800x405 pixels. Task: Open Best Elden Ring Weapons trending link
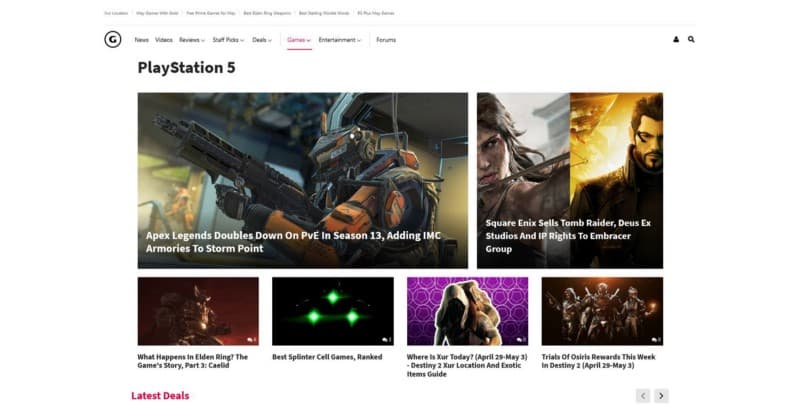(x=267, y=13)
